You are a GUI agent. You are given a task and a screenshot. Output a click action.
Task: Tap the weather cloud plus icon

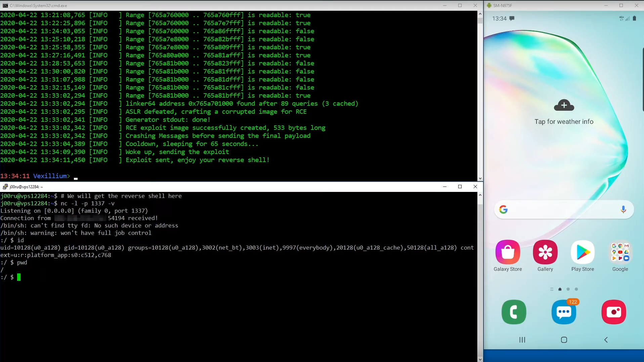[x=564, y=105]
